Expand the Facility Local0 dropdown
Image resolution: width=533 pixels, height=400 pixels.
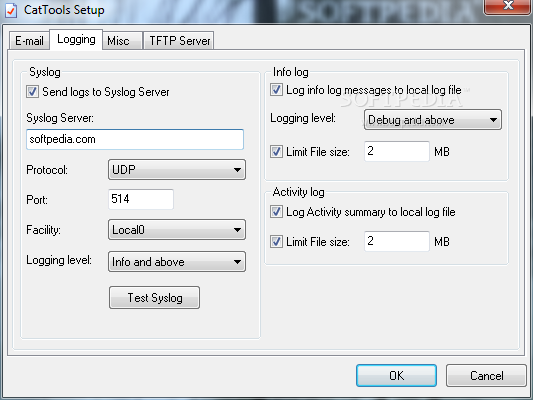[177, 230]
